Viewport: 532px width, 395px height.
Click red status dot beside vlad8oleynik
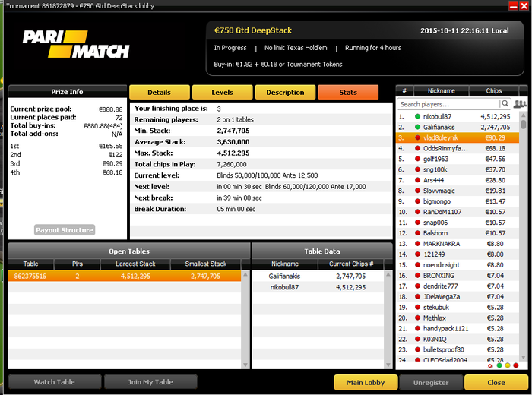click(x=417, y=137)
